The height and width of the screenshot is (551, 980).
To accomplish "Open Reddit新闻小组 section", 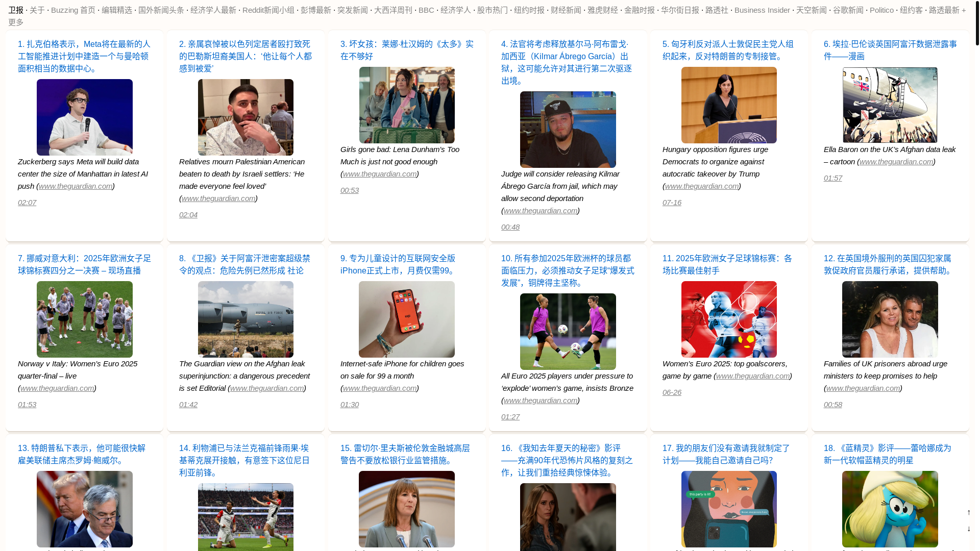I will click(x=268, y=10).
